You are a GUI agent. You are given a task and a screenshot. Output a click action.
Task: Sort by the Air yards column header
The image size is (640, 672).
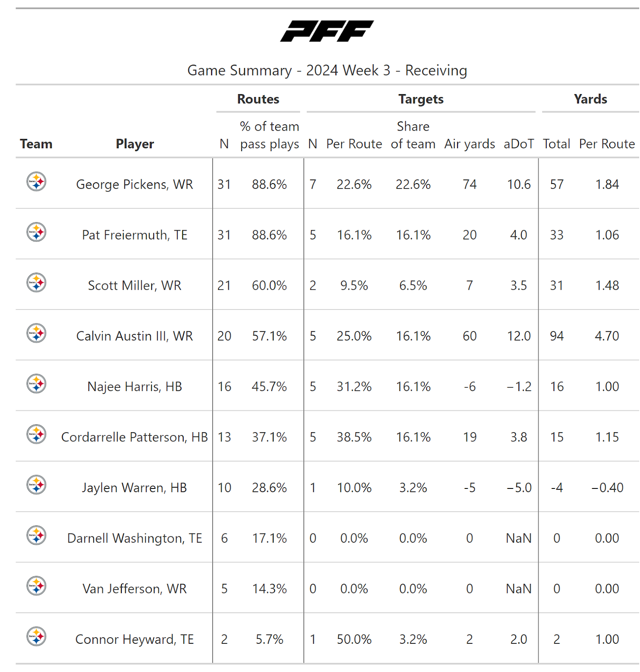click(x=469, y=144)
